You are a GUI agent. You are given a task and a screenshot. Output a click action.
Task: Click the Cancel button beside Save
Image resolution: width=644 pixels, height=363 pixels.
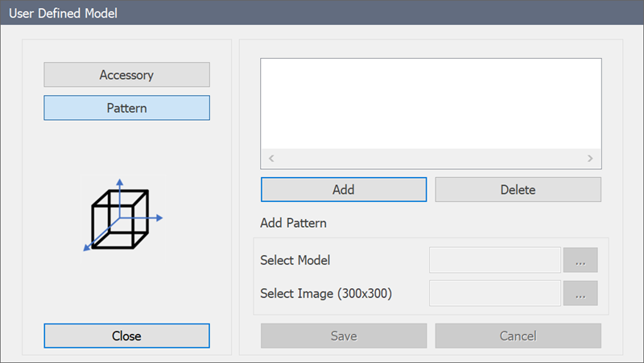pos(518,336)
